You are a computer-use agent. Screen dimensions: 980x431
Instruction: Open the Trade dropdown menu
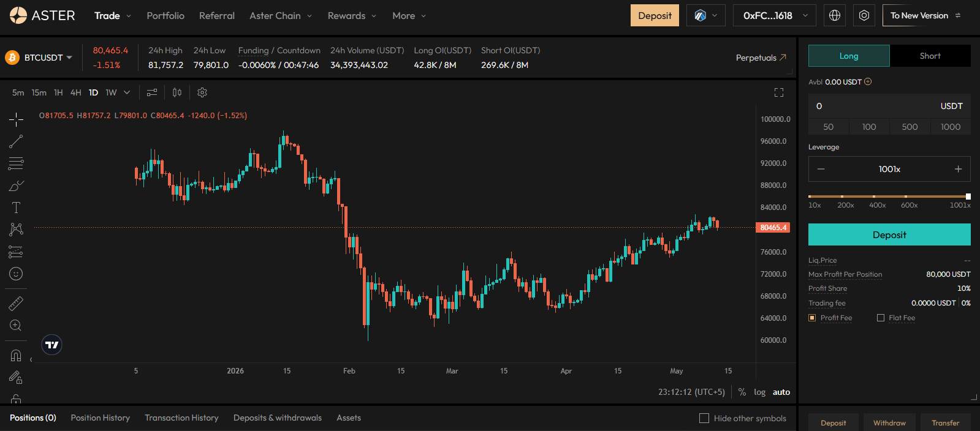[113, 16]
